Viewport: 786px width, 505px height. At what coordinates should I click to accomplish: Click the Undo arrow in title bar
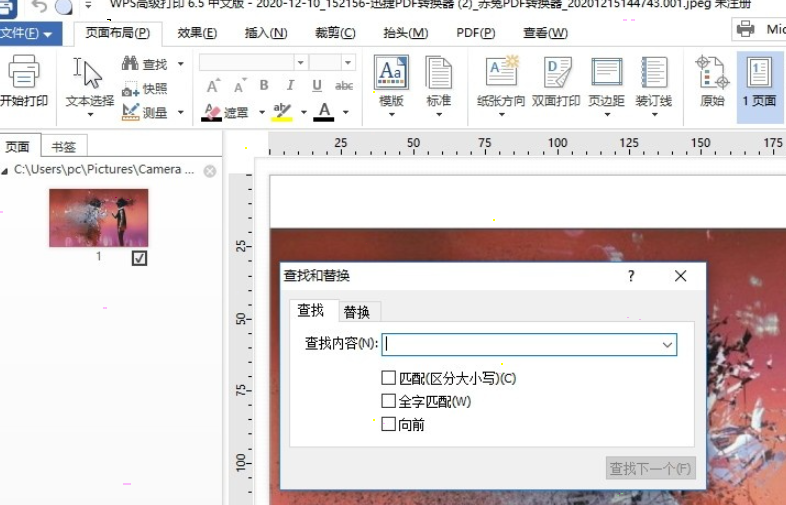39,6
